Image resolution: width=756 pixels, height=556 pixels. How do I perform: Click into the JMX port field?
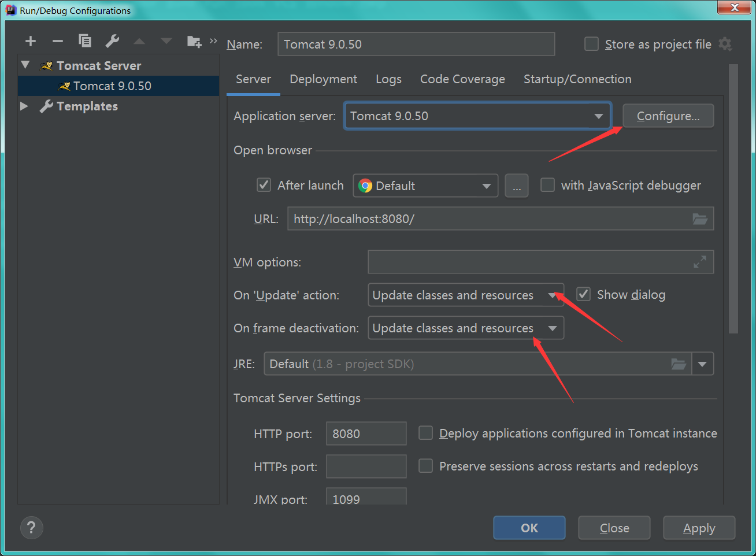[x=366, y=496]
